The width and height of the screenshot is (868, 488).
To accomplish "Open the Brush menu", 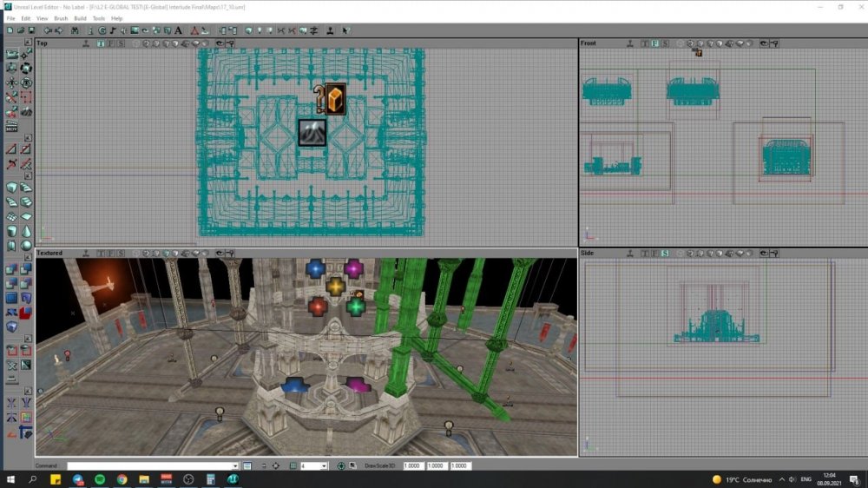I will point(61,18).
